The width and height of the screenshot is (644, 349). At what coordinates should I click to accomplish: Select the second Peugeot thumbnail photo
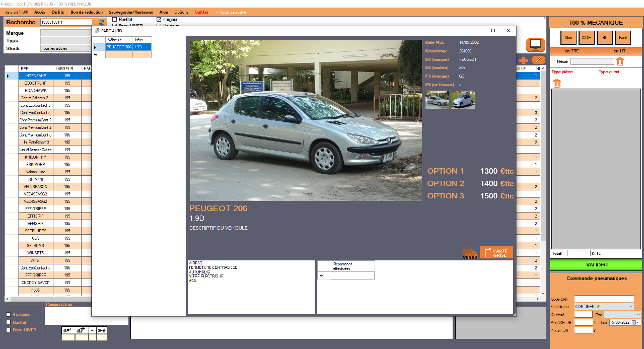pyautogui.click(x=463, y=100)
